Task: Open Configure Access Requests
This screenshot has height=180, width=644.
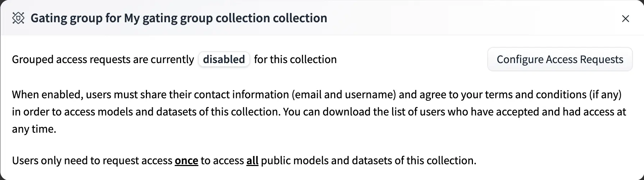Action: (560, 59)
